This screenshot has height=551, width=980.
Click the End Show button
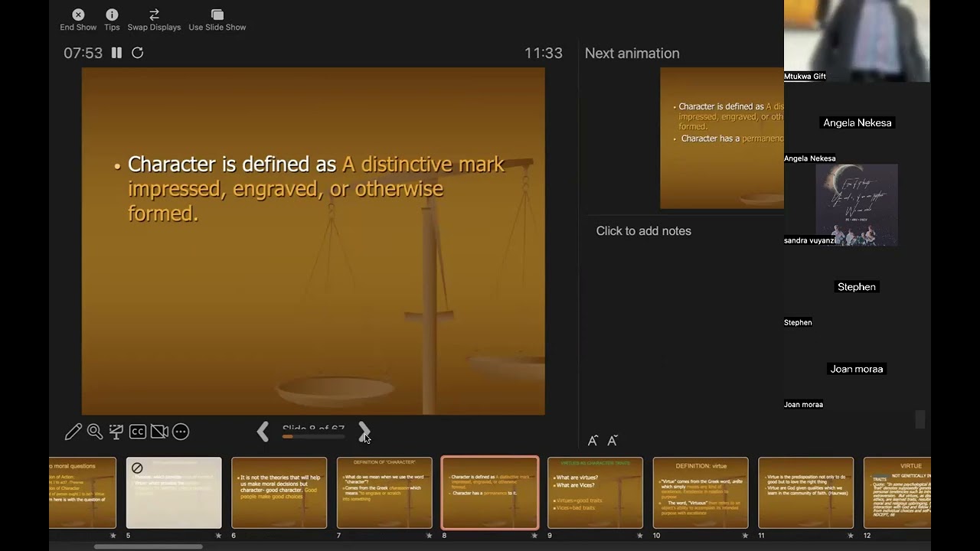[78, 20]
